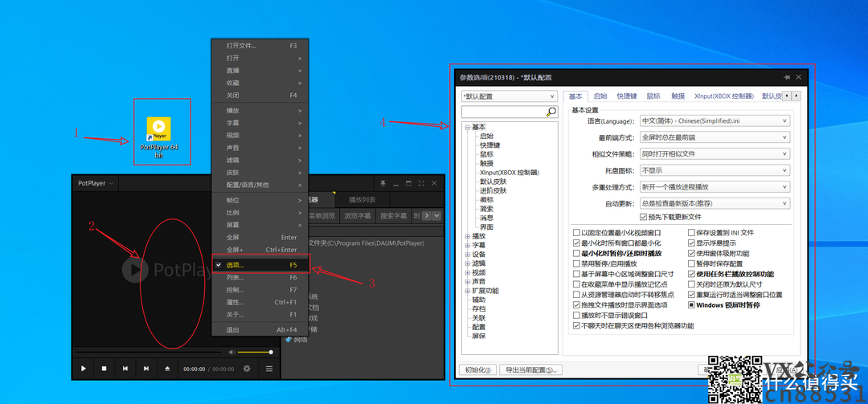Select 全屏 Enter in the context menu
The width and height of the screenshot is (868, 404).
point(260,238)
